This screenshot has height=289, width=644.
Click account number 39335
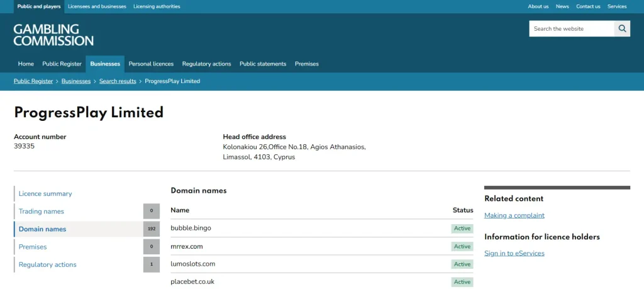click(x=25, y=146)
